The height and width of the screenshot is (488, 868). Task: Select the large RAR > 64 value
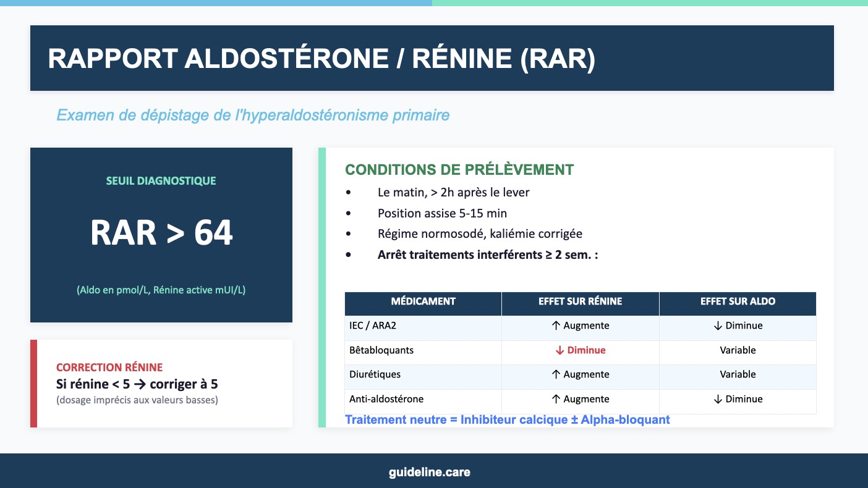point(161,233)
